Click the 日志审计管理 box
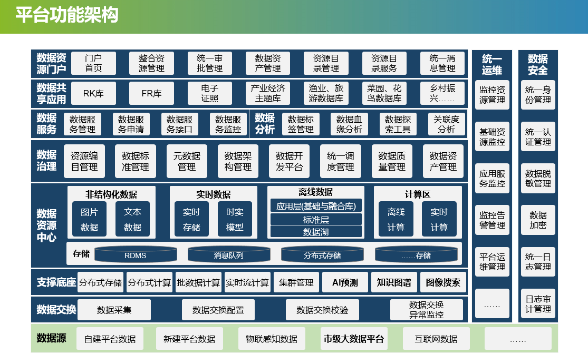This screenshot has width=588, height=364. (x=538, y=304)
